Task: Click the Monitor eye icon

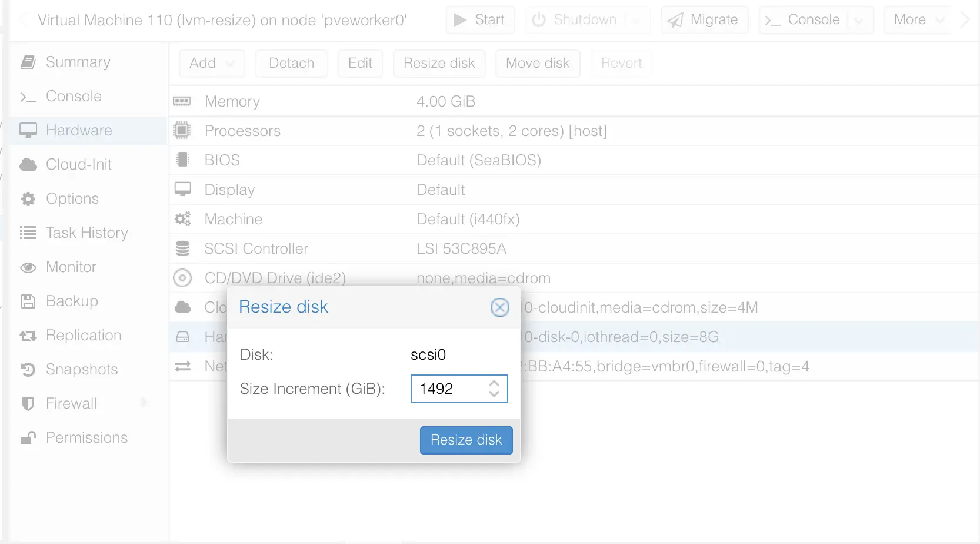Action: 28,267
